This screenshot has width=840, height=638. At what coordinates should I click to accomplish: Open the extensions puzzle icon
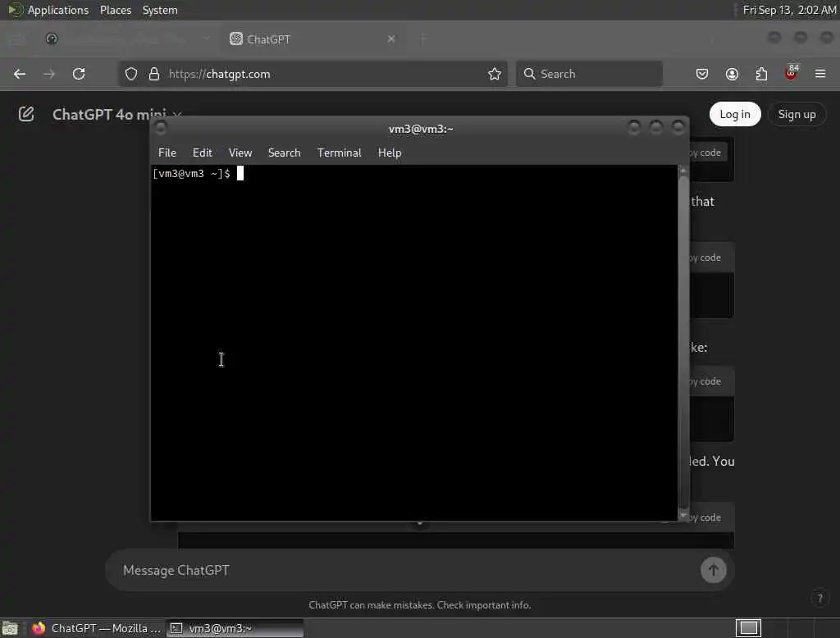[761, 74]
